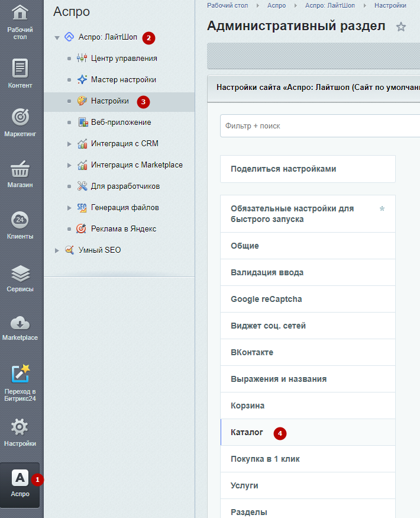Select Веб-приложение tree item
The width and height of the screenshot is (420, 518).
(x=121, y=122)
